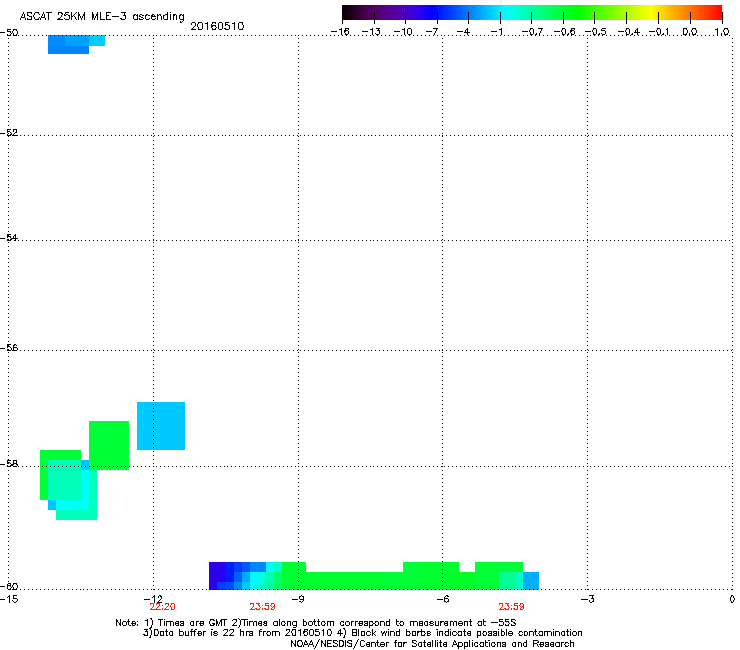
Task: Click the -58 latitude axis label
Action: click(9, 464)
